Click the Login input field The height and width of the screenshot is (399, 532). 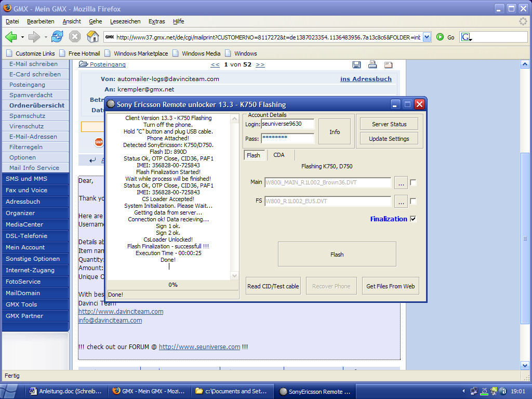(288, 124)
